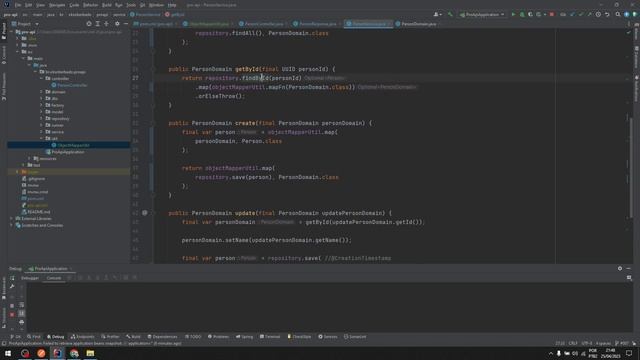The width and height of the screenshot is (640, 360).
Task: Open the Project view selector dropdown
Action: 25,24
